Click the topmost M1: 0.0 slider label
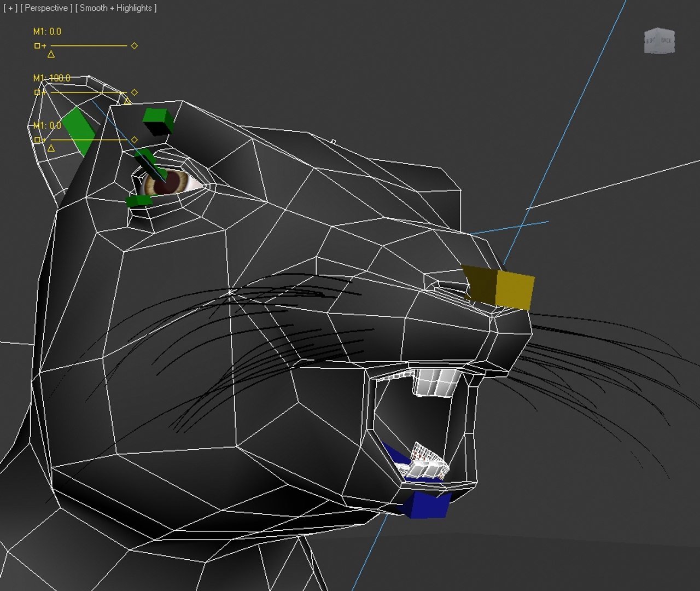Image resolution: width=700 pixels, height=591 pixels. tap(47, 32)
